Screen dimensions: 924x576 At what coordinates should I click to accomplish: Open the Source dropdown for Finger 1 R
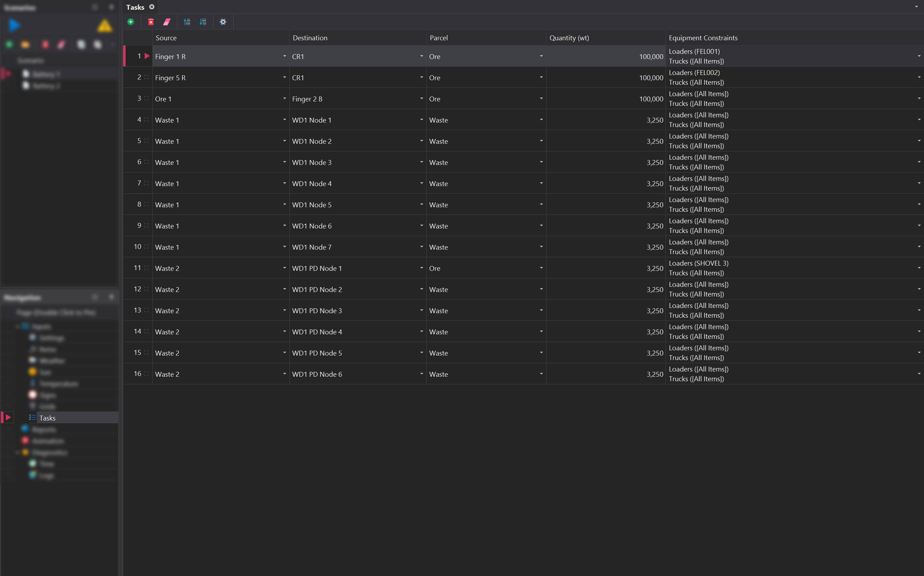tap(285, 56)
